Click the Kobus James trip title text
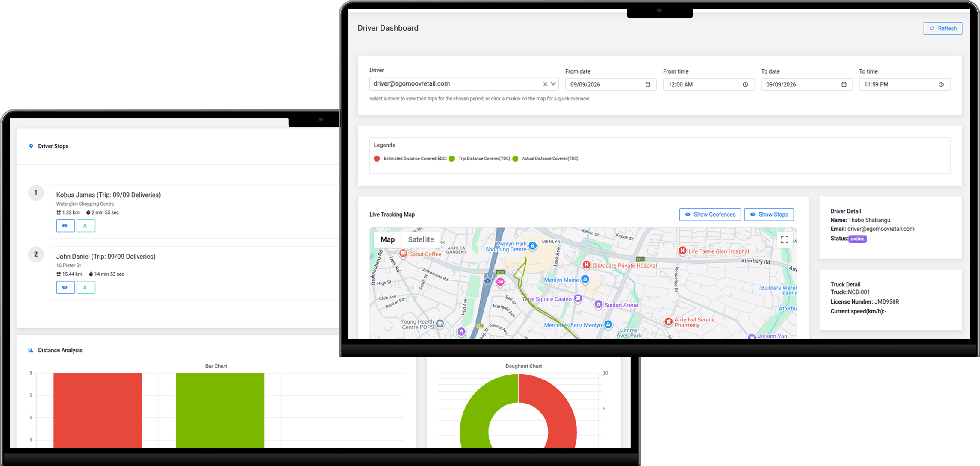 point(109,195)
